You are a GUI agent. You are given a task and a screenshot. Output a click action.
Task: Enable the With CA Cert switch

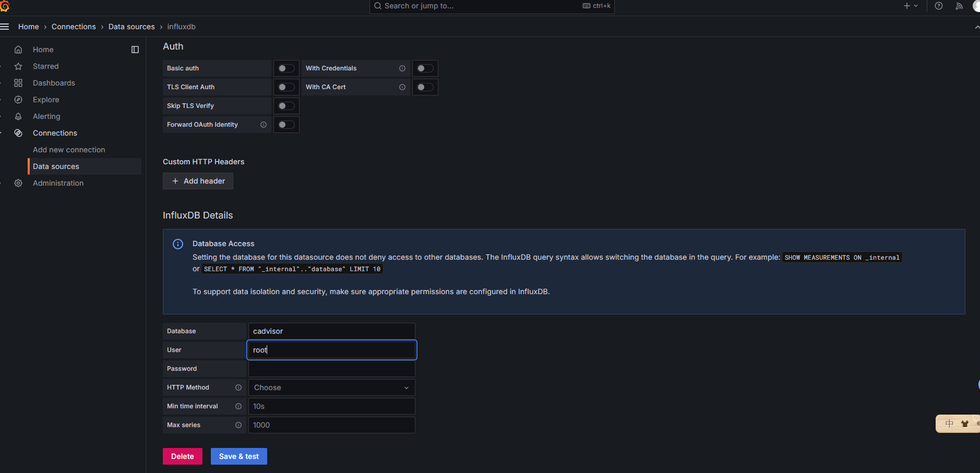click(x=425, y=87)
